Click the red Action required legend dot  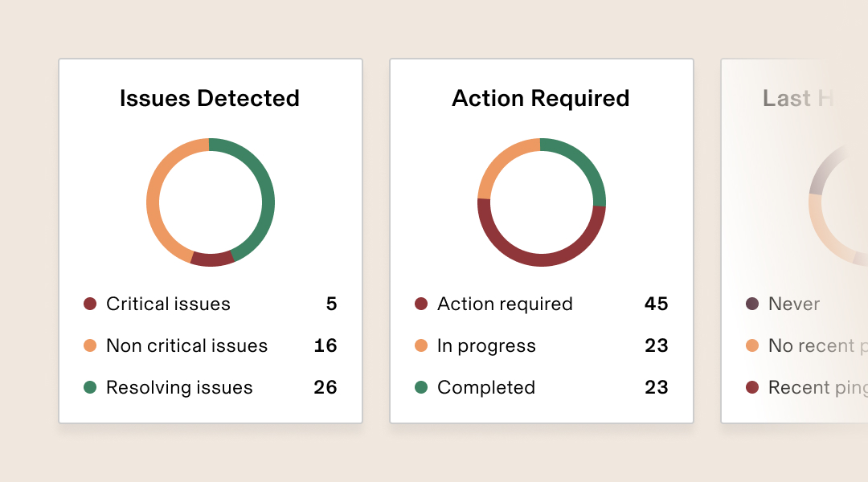pyautogui.click(x=421, y=304)
